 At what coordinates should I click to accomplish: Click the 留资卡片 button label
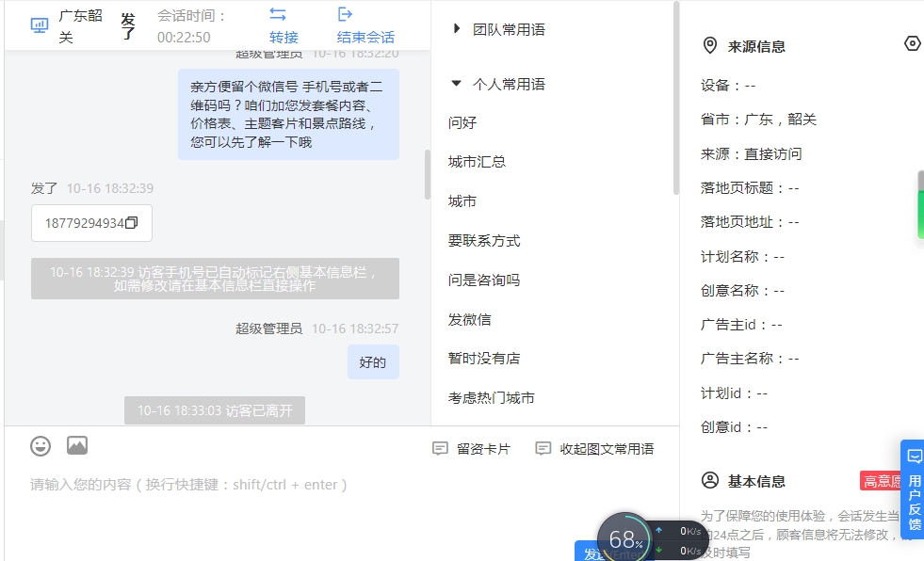[484, 449]
